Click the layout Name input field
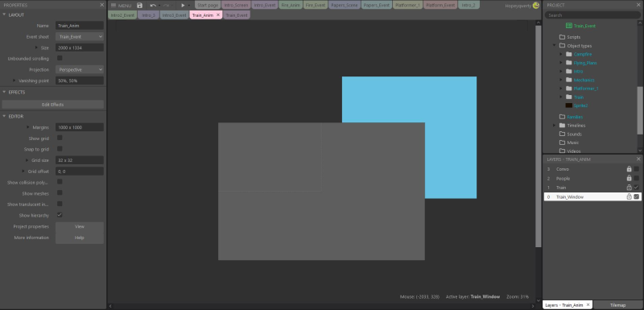Screen dimensions: 644x310 tap(80, 26)
